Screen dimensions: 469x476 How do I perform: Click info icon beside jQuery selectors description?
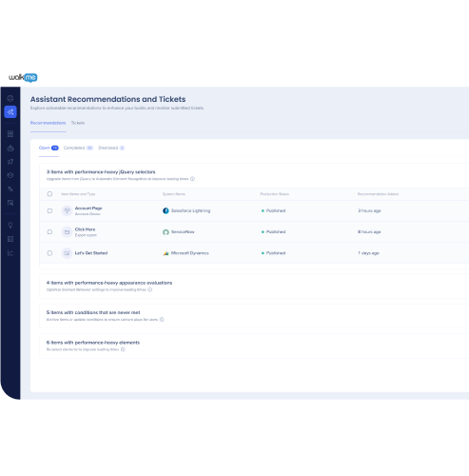tap(192, 179)
